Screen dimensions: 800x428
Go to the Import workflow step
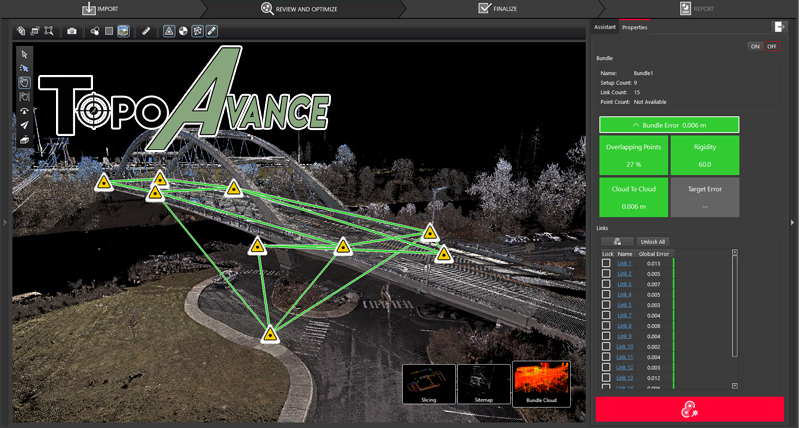tap(101, 9)
